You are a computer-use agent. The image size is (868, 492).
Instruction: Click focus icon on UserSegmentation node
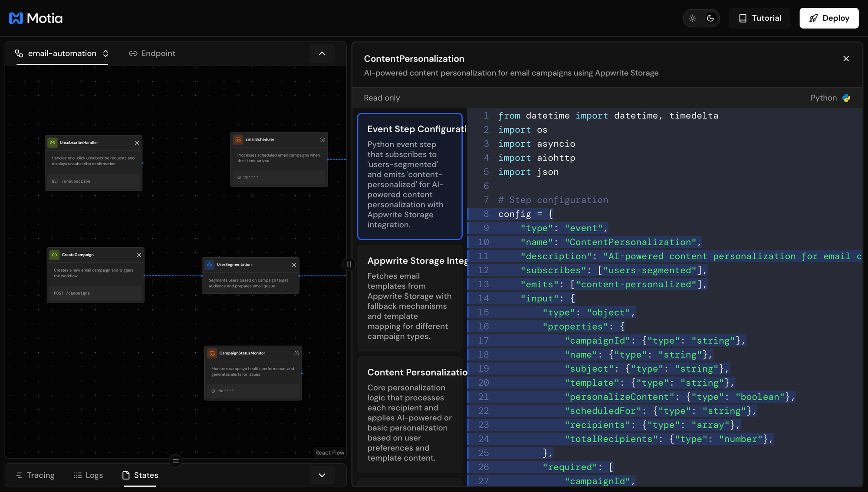point(294,265)
